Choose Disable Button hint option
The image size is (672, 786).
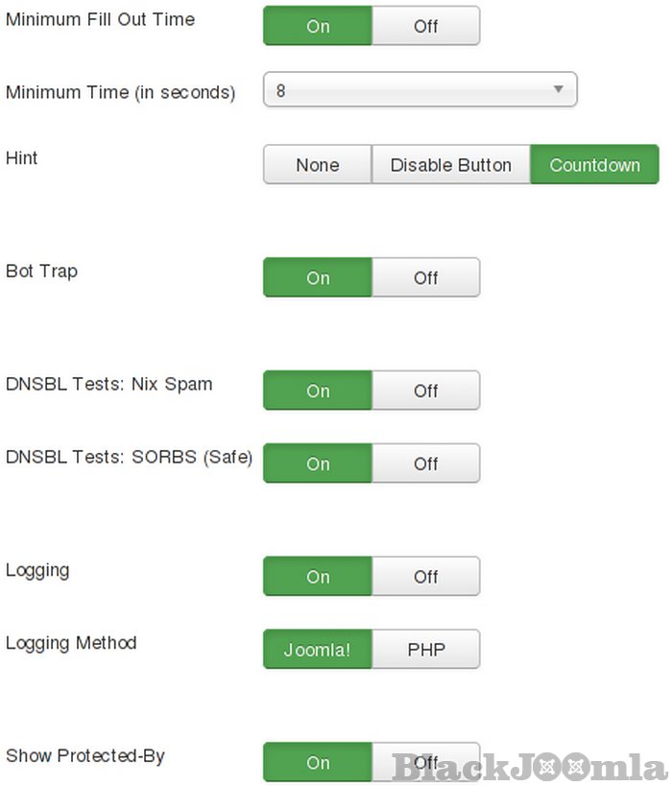(450, 165)
